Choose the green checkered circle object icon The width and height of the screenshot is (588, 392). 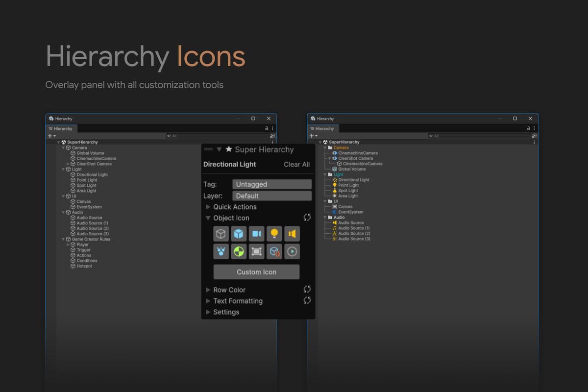(x=239, y=251)
